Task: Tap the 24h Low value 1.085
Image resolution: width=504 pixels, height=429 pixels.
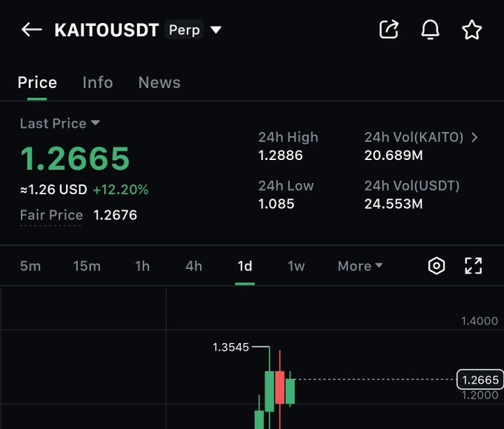Action: point(276,204)
